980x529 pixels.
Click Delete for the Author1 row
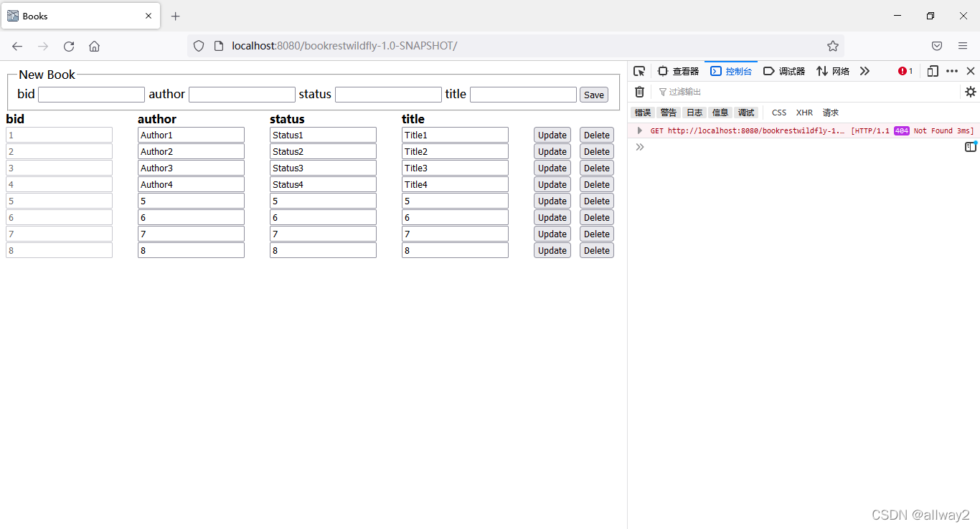pos(597,135)
